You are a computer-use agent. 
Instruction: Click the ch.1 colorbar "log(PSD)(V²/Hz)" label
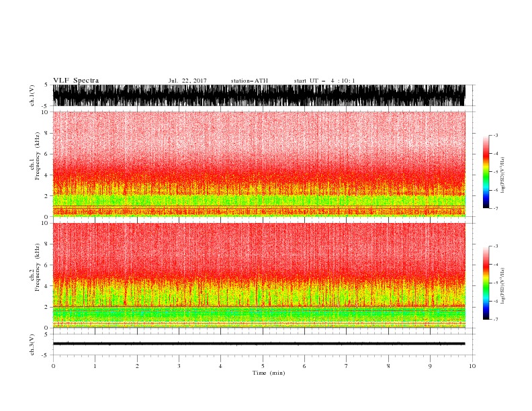[502, 175]
